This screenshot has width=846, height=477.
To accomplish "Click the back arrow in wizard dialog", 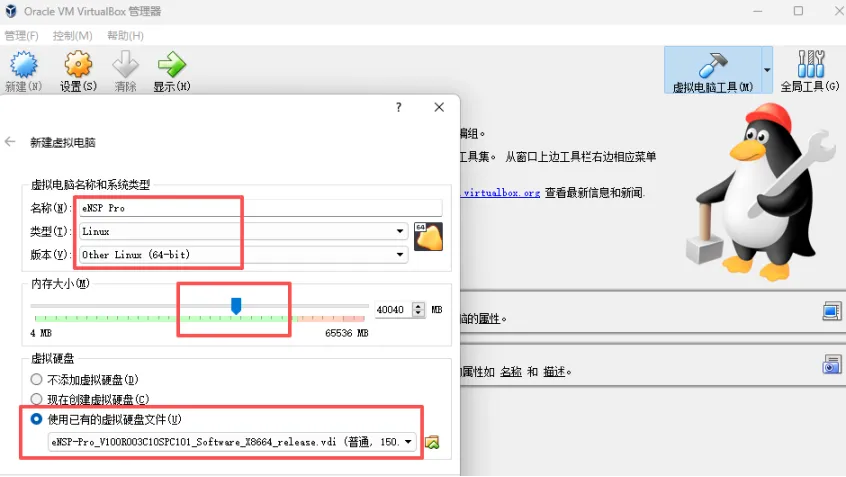I will click(10, 142).
